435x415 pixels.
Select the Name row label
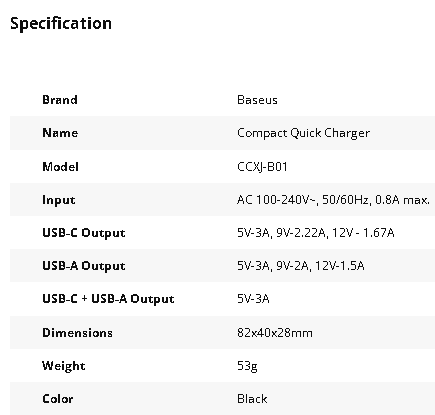(x=60, y=133)
